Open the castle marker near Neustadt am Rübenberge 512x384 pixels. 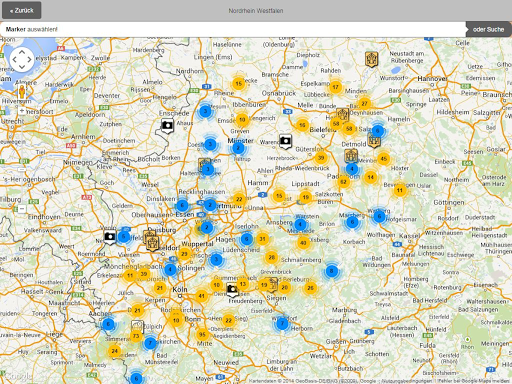(x=371, y=59)
